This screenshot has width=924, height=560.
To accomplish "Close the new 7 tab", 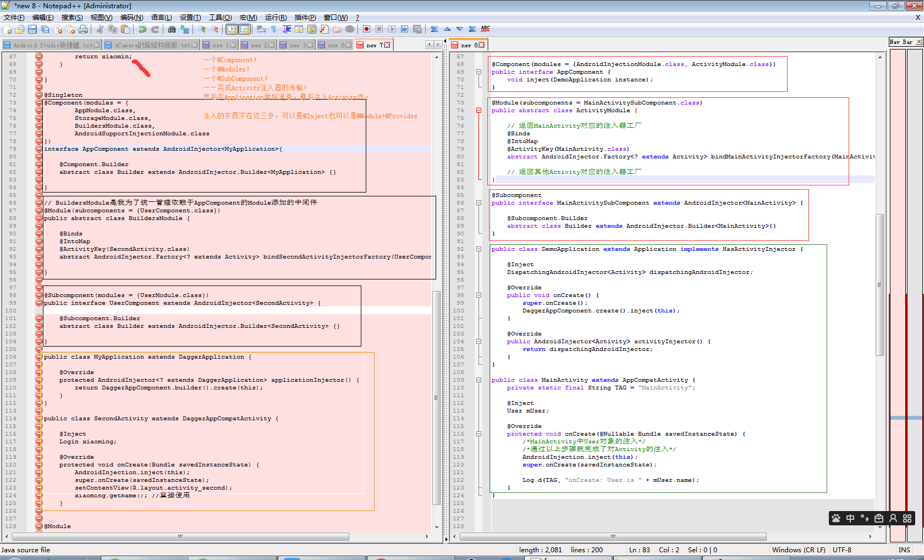I will tap(387, 45).
